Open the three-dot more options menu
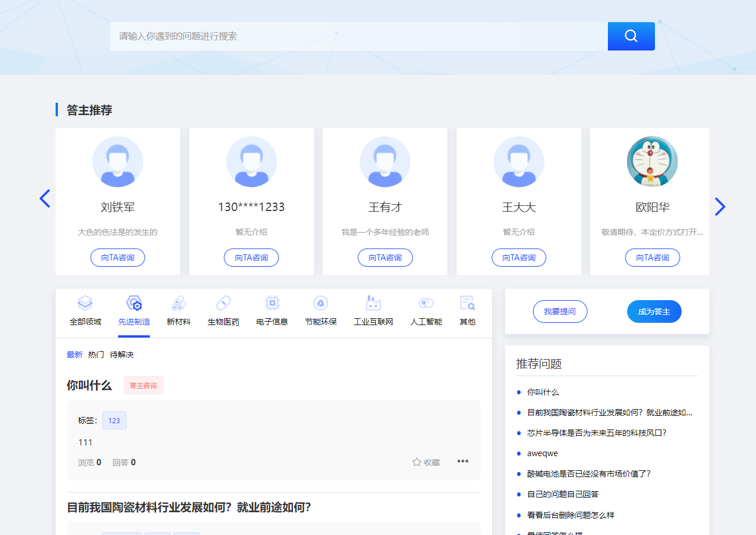The image size is (756, 535). (x=463, y=461)
